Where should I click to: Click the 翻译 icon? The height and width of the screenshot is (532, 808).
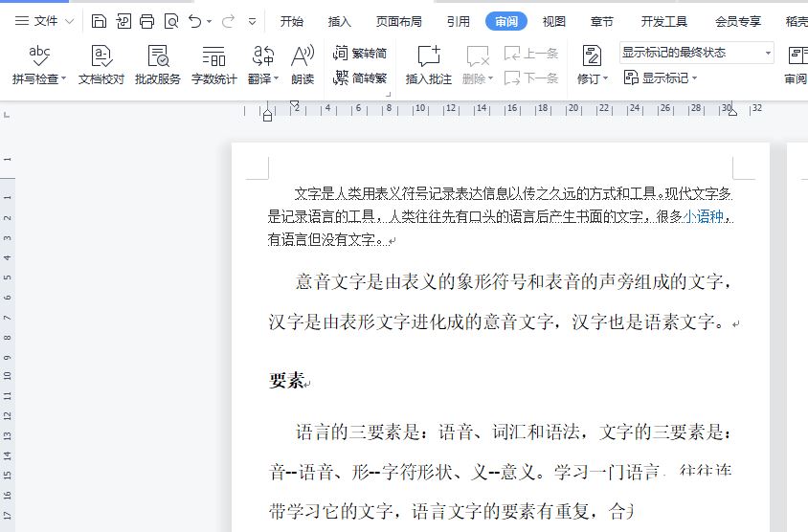click(x=263, y=55)
